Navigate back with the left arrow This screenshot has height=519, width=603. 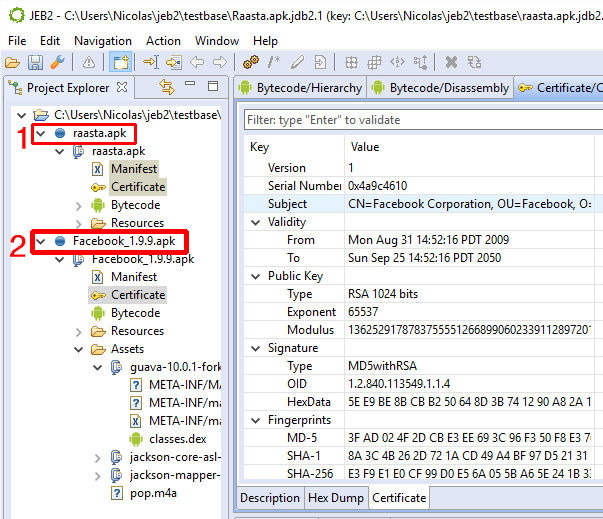click(x=197, y=62)
